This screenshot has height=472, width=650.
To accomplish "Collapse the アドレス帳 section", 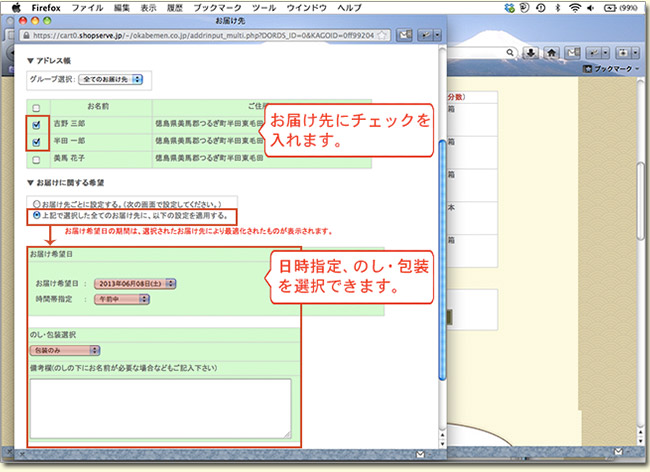I will pyautogui.click(x=30, y=60).
